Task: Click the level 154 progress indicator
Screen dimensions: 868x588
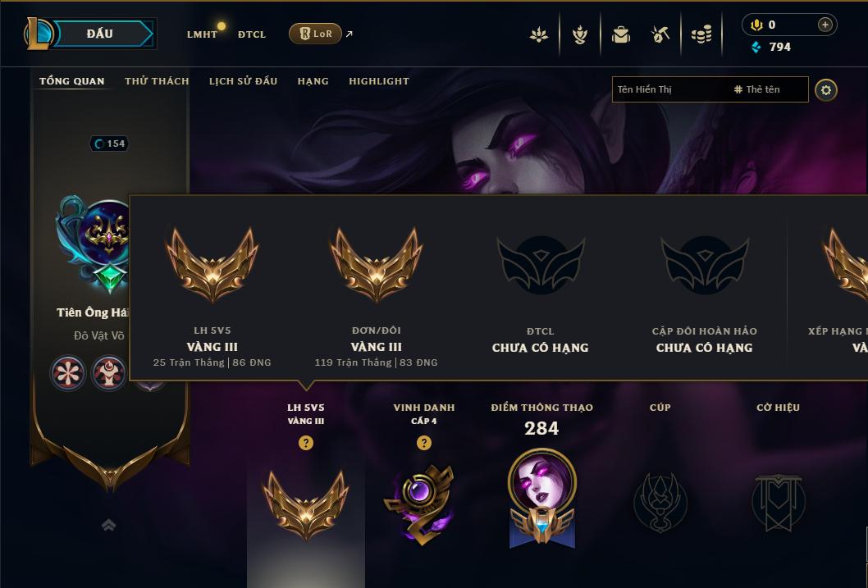Action: [x=109, y=144]
